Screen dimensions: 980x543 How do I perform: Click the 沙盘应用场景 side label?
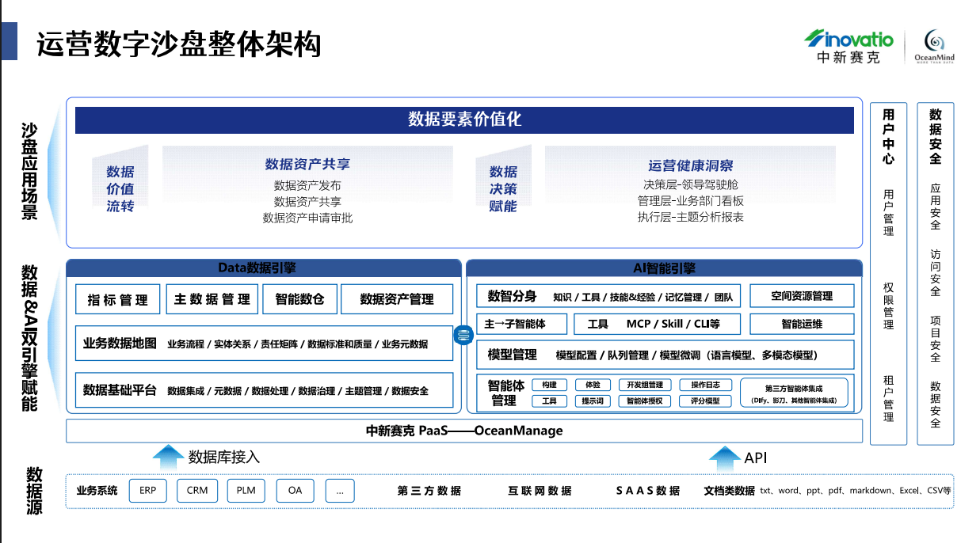tap(29, 171)
